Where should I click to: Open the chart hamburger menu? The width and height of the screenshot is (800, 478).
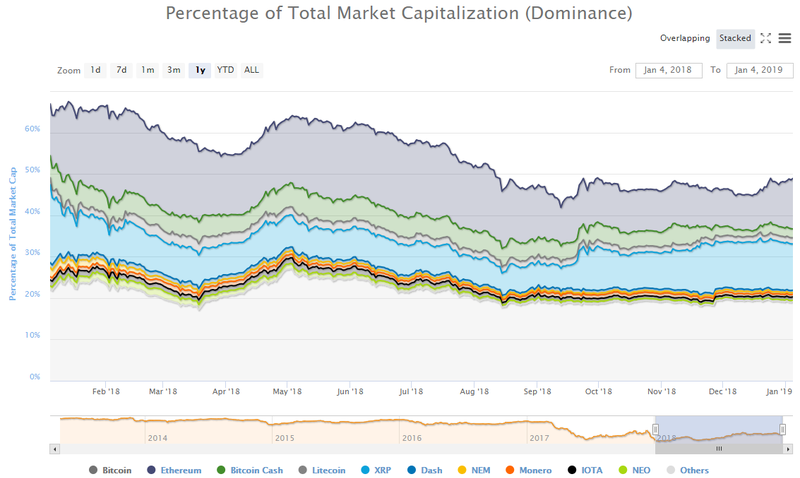tap(786, 38)
